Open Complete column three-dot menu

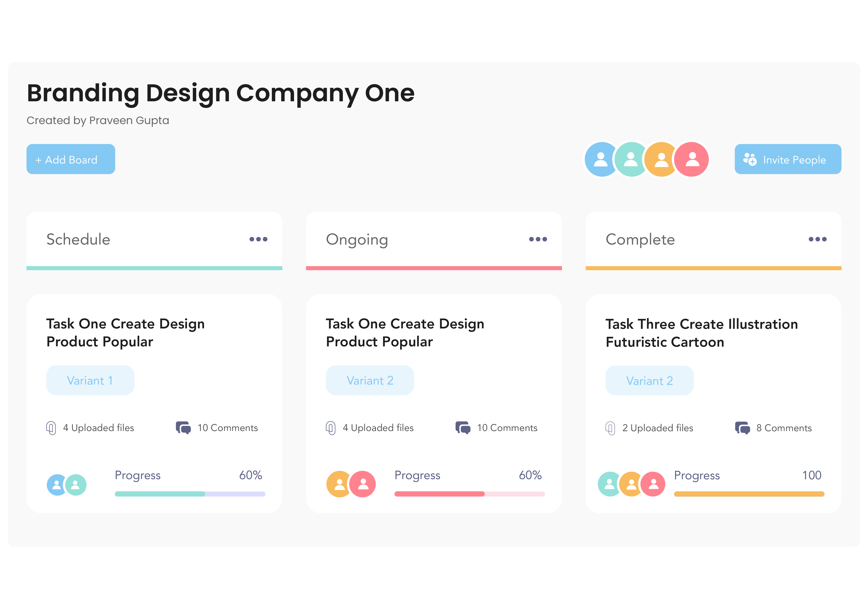(817, 239)
